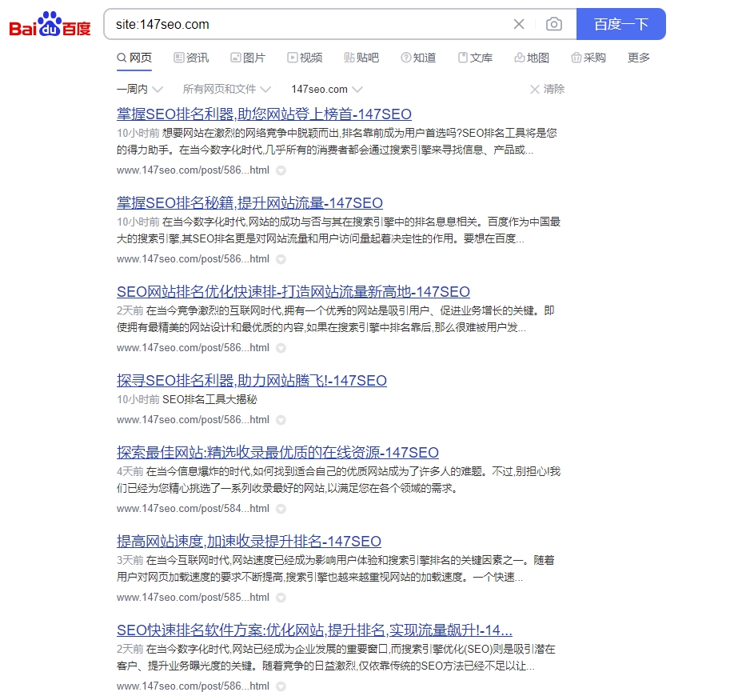This screenshot has width=746, height=700.
Task: Go to the 文库 tab
Action: point(475,58)
